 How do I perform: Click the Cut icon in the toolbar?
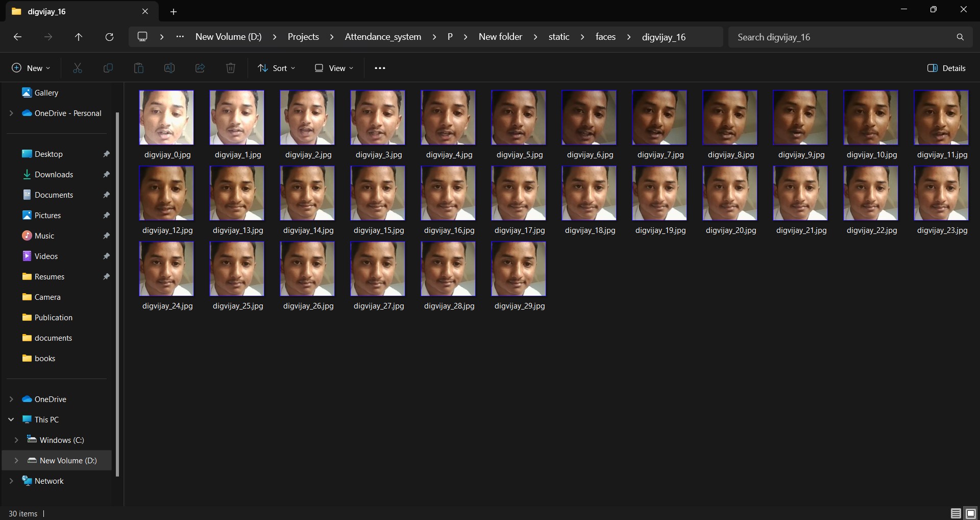point(77,68)
